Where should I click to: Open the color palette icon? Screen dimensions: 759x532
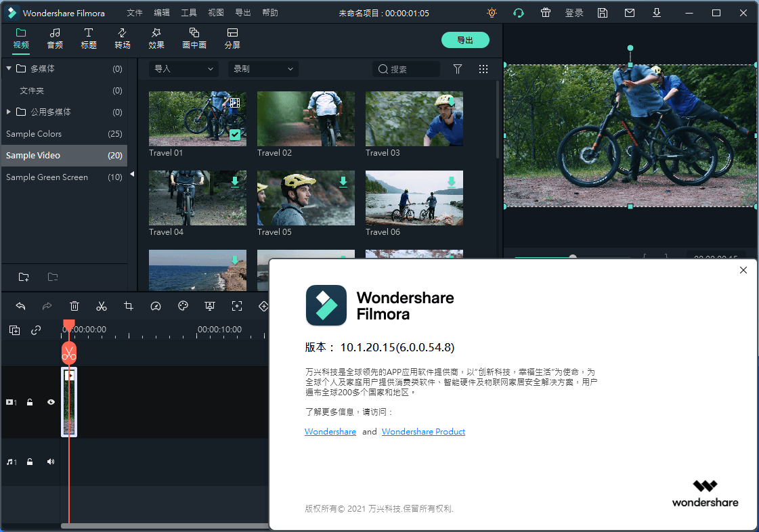tap(183, 306)
